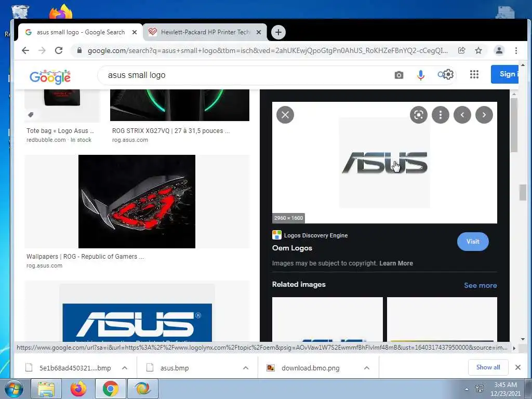The image size is (532, 399).
Task: Open preview image more options menu
Action: coord(441,115)
